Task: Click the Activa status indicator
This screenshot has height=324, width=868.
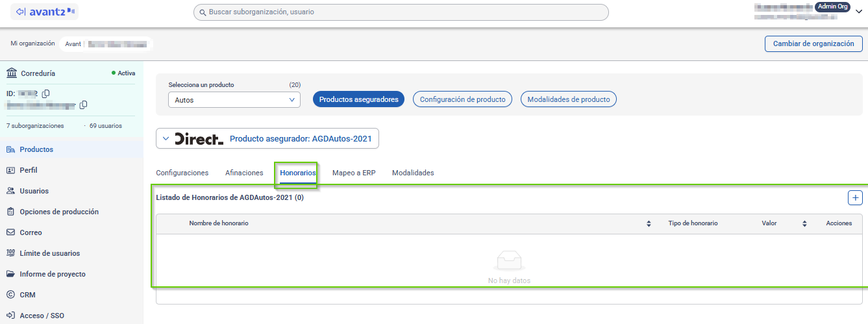Action: click(x=123, y=73)
